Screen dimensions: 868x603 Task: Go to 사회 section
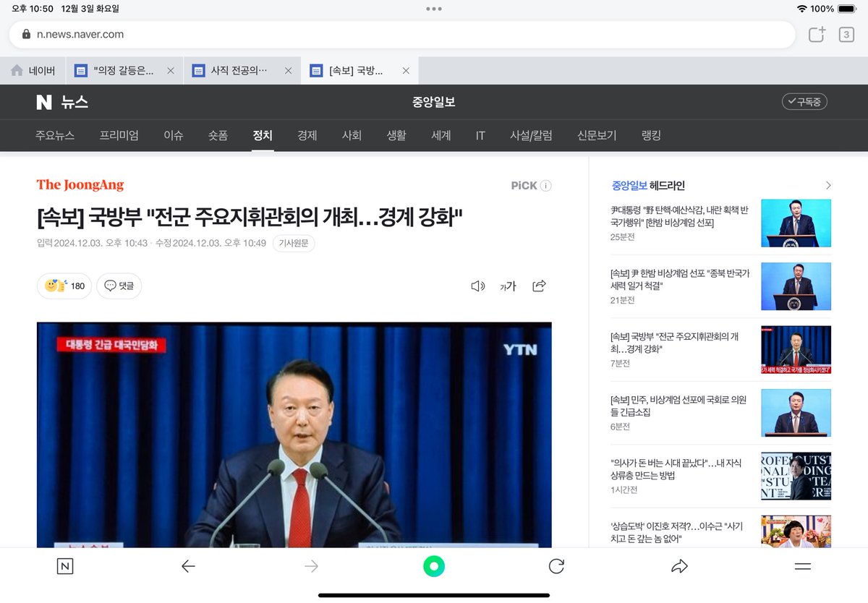tap(352, 135)
